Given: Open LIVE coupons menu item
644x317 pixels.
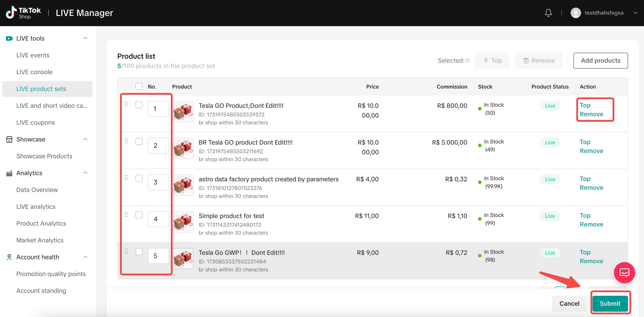Looking at the screenshot, I should pos(35,122).
